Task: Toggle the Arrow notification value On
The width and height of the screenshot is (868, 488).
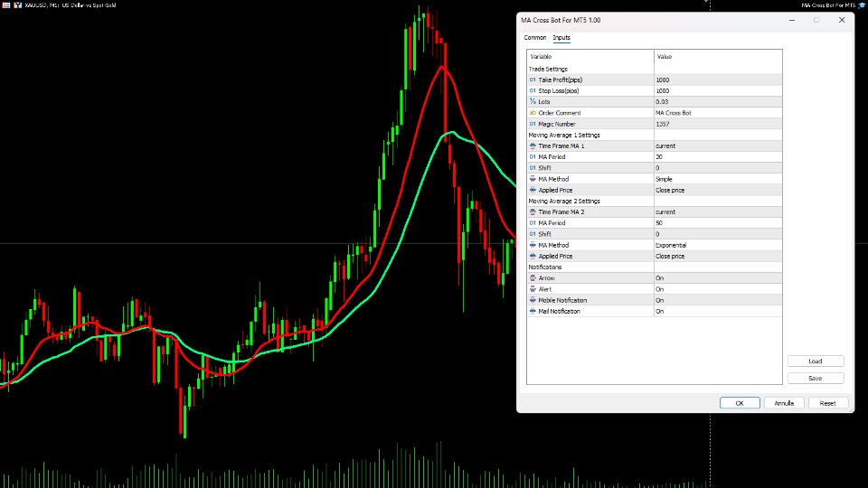Action: (718, 278)
